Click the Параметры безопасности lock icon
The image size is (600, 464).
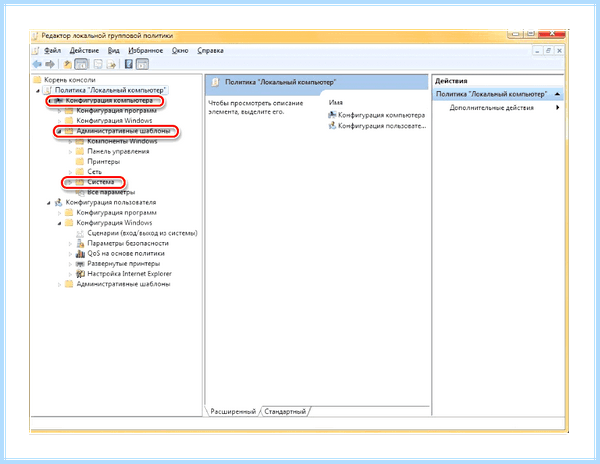click(x=80, y=243)
